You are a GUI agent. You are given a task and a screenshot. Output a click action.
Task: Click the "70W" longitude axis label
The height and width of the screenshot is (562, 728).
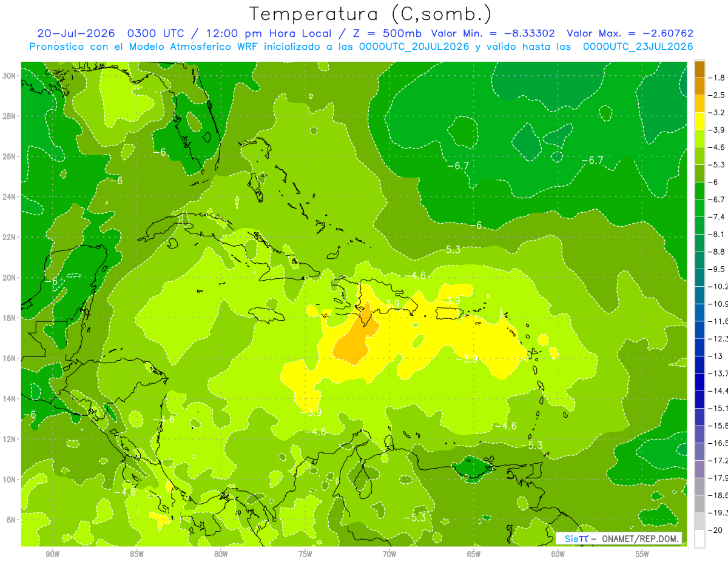[x=389, y=554]
